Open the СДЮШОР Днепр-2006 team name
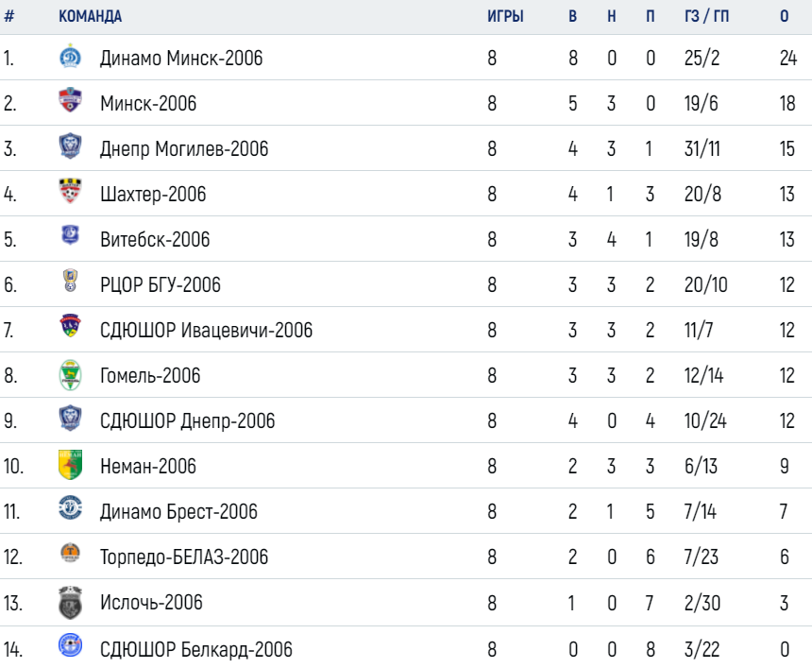Viewport: 812px width, 668px height. coord(187,420)
